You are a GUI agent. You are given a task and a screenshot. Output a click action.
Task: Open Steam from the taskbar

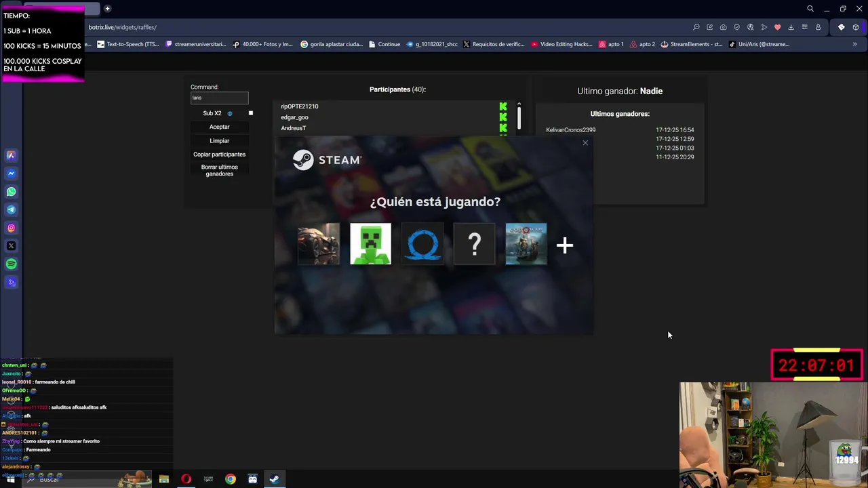pyautogui.click(x=275, y=479)
